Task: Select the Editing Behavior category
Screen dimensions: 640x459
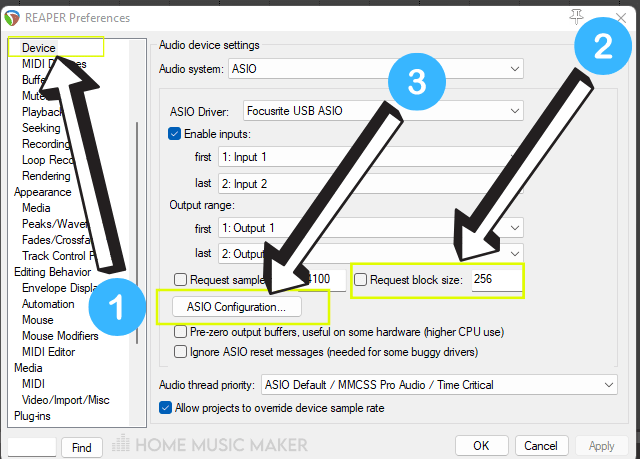Action: click(52, 272)
